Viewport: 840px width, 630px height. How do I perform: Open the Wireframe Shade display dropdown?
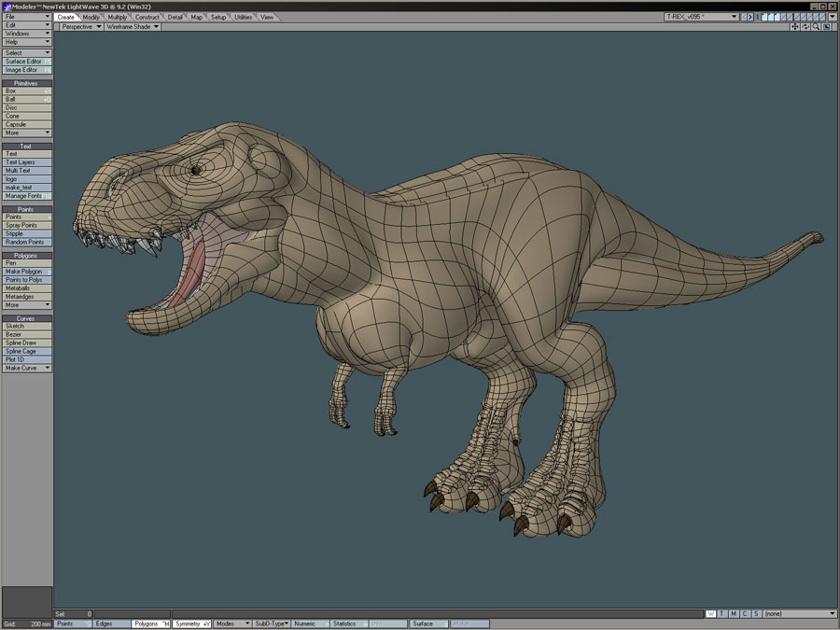click(x=133, y=27)
